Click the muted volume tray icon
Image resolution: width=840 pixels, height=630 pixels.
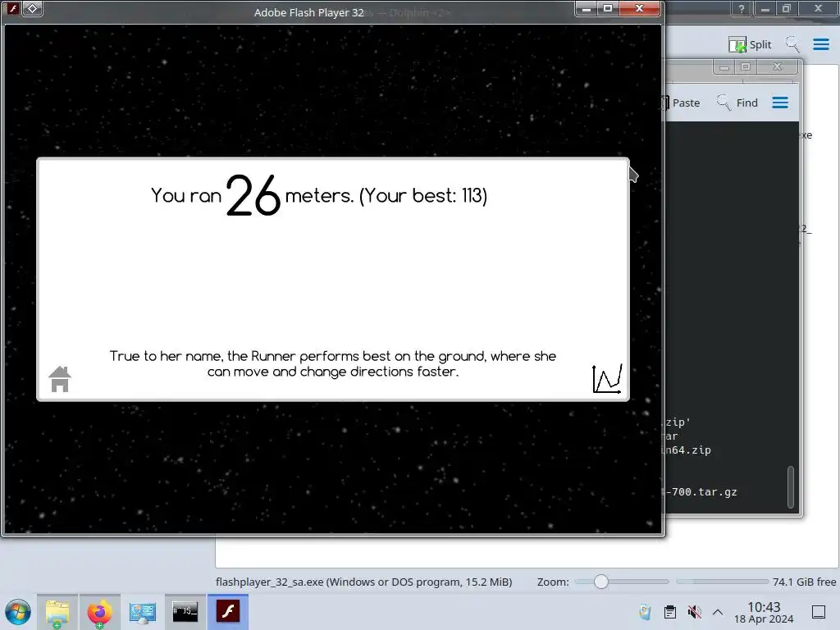tap(694, 612)
